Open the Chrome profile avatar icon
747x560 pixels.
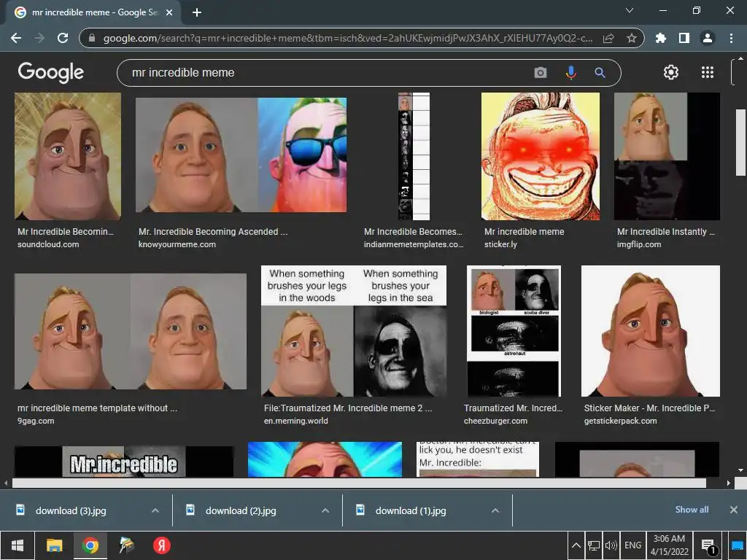click(x=708, y=38)
